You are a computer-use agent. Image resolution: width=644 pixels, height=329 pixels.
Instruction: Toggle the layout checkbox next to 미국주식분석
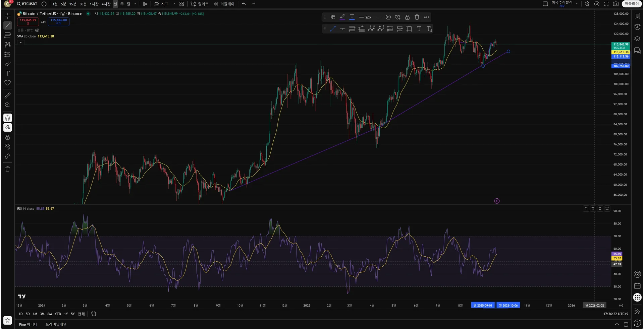(x=545, y=4)
